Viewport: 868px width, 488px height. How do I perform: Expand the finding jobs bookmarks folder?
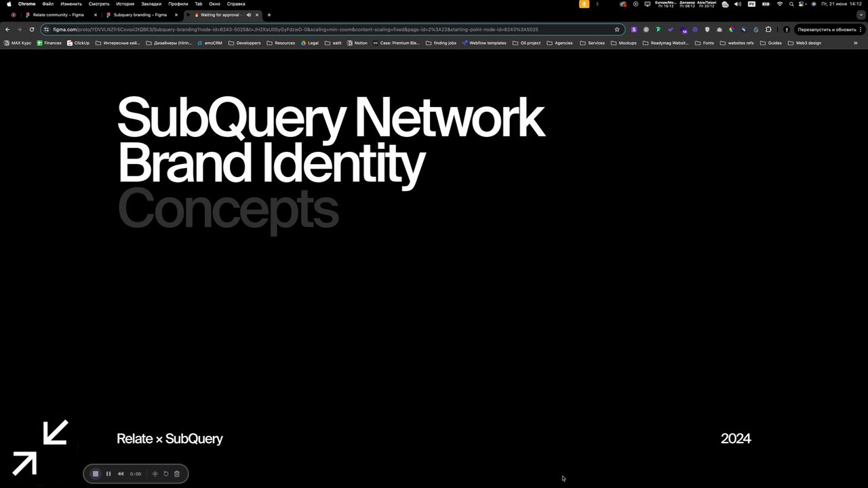[x=441, y=43]
